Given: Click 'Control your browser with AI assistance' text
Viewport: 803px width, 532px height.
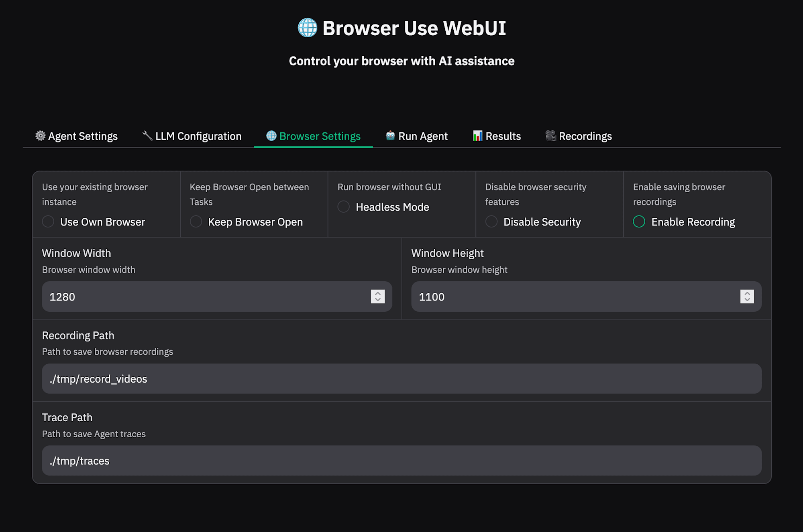Looking at the screenshot, I should click(402, 61).
